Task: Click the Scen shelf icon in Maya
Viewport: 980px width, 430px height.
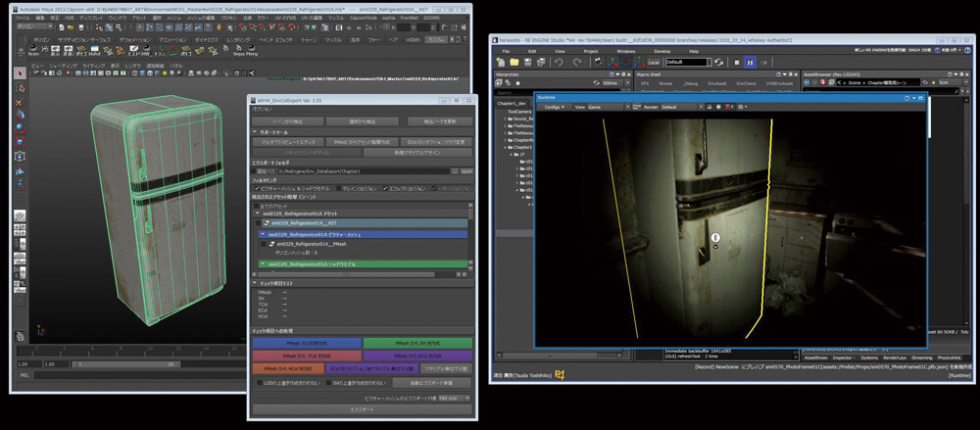Action: pos(33,51)
